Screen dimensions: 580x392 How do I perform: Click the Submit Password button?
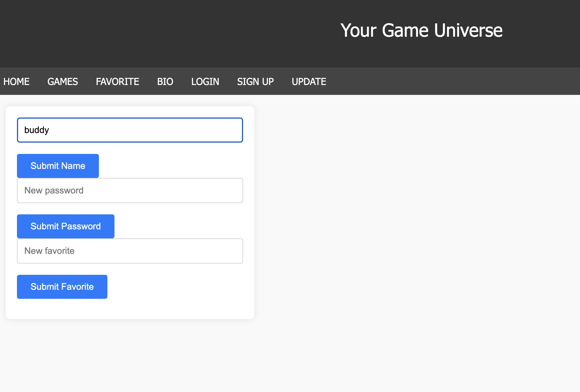(66, 226)
